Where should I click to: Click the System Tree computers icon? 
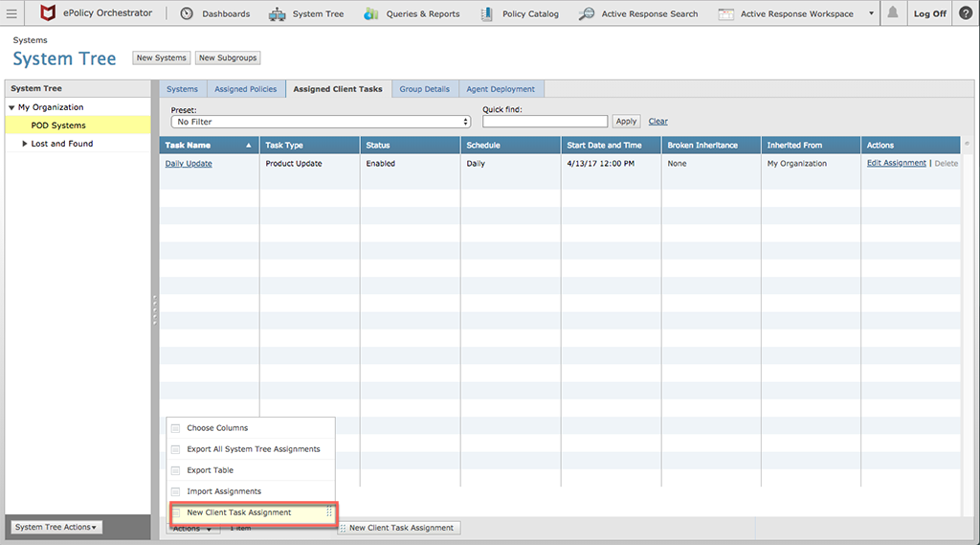(277, 13)
